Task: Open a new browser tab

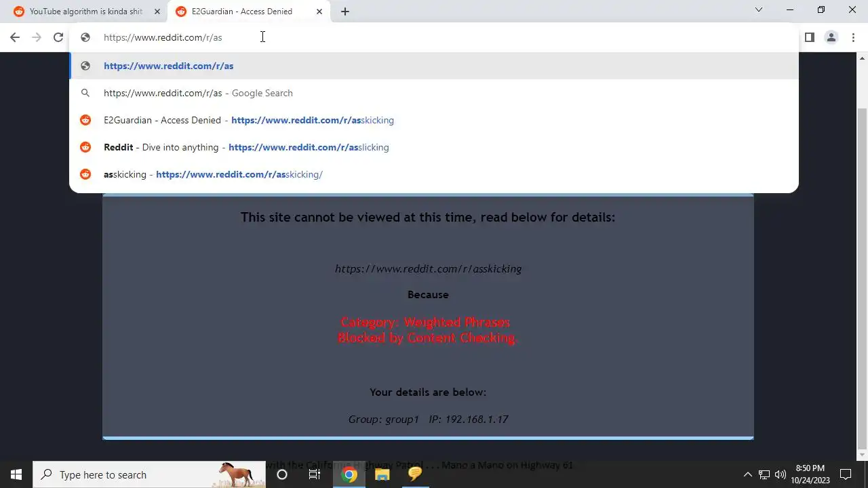Action: click(345, 12)
